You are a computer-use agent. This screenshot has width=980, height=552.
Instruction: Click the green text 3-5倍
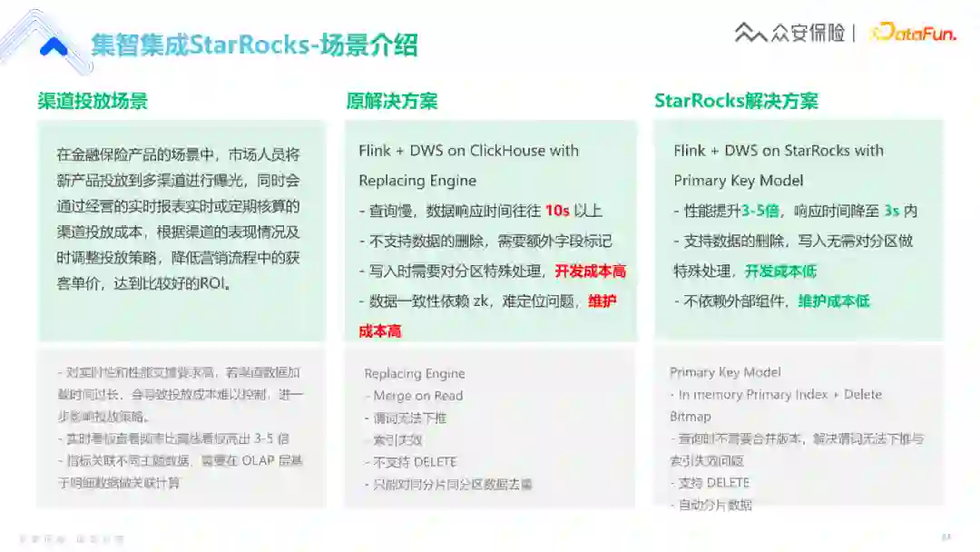pos(760,212)
